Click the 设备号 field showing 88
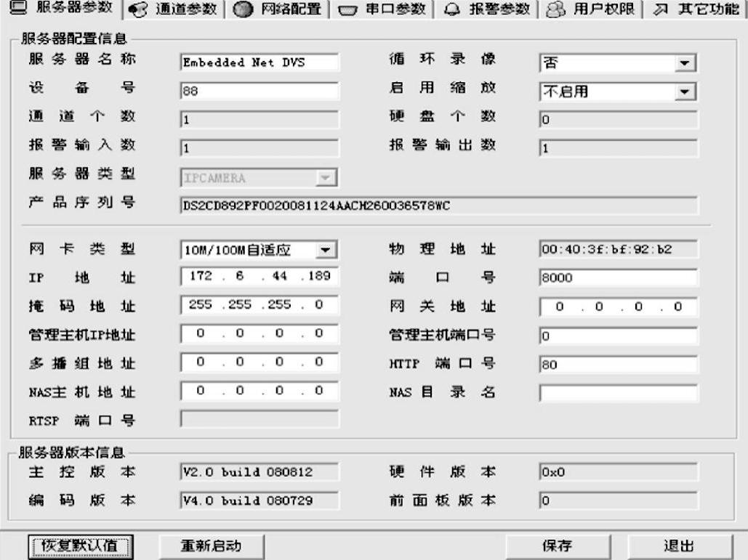Image resolution: width=748 pixels, height=560 pixels. 260,91
